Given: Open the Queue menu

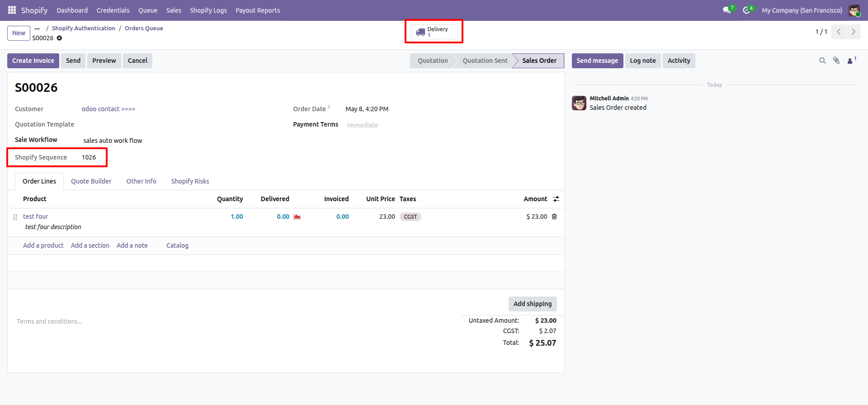Looking at the screenshot, I should click(148, 10).
